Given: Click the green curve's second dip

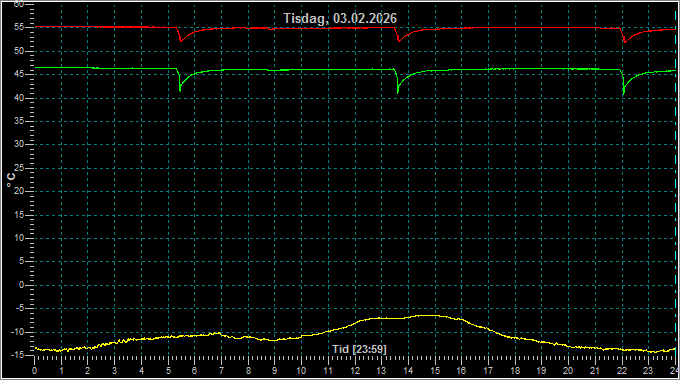Looking at the screenshot, I should (398, 92).
